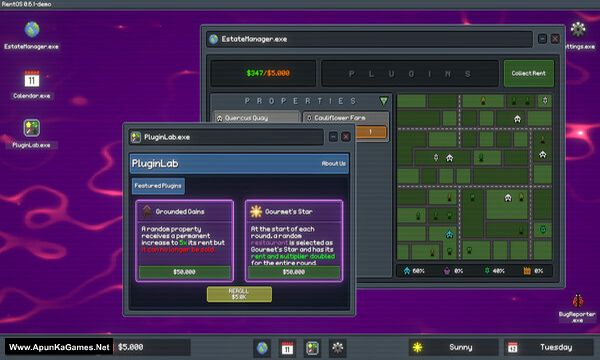
Task: Click the sun weather icon beside Sunny
Action: (417, 347)
